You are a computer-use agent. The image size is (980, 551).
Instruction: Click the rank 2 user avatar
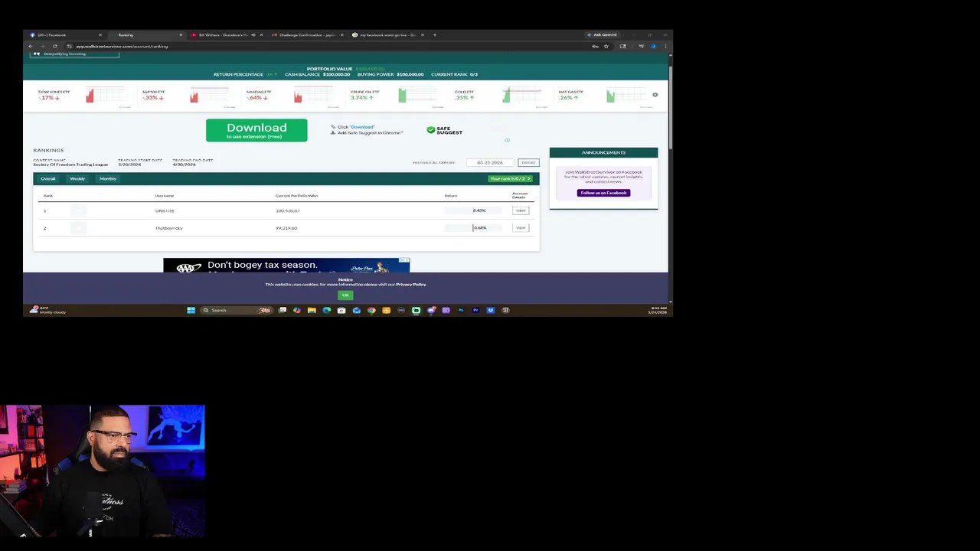click(x=78, y=228)
